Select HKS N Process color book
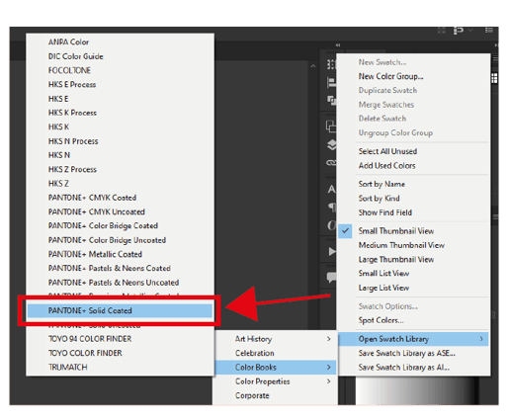The height and width of the screenshot is (420, 508). (x=73, y=141)
